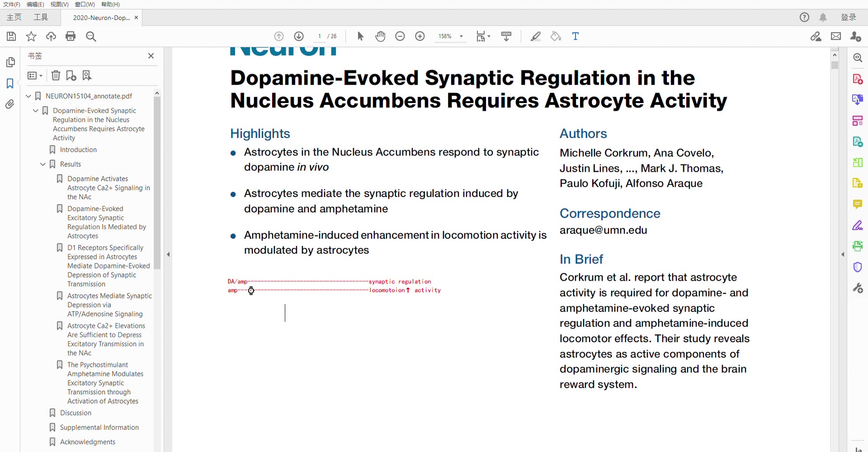Zoom in with plus circle

click(420, 36)
